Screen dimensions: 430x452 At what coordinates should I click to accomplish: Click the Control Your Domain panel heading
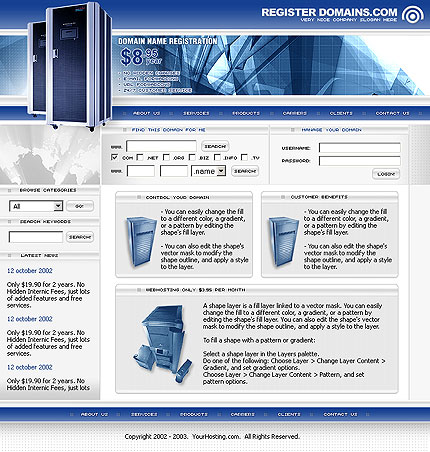click(177, 198)
